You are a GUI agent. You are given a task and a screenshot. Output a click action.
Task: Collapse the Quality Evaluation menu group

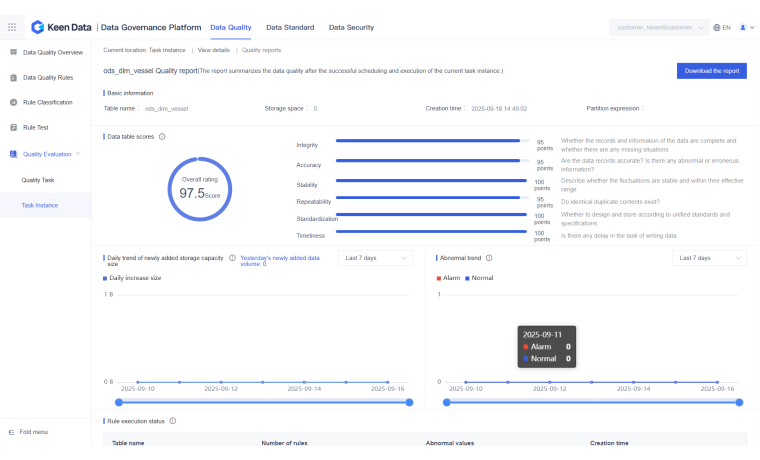click(78, 154)
